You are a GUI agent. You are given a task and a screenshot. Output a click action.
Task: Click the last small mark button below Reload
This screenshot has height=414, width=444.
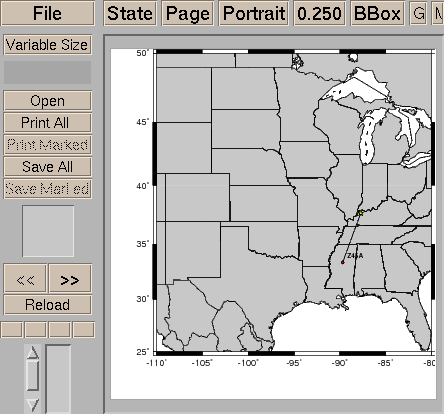84,330
